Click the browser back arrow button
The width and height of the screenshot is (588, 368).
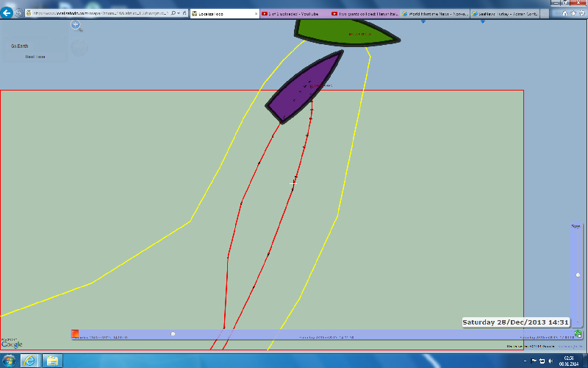[x=7, y=13]
